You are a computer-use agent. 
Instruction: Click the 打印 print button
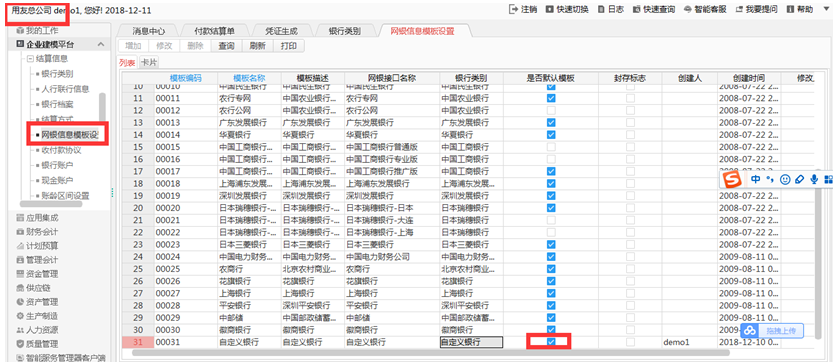click(x=288, y=46)
